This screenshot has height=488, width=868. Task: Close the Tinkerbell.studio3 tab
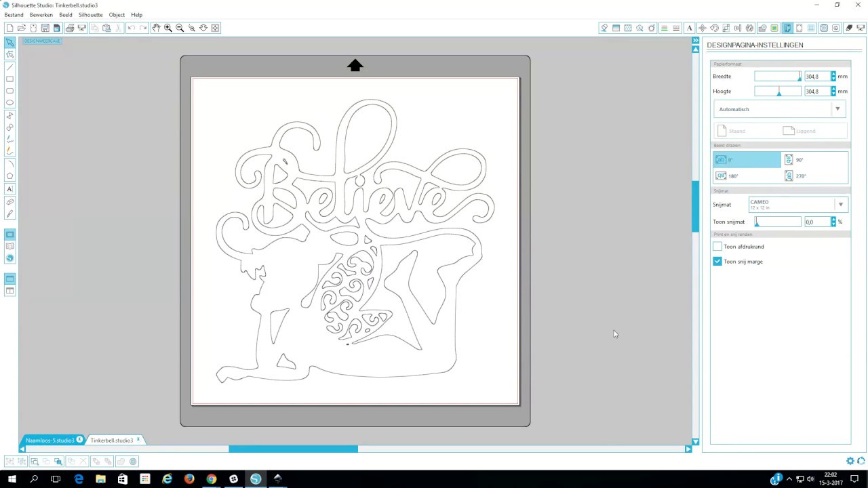(x=138, y=440)
